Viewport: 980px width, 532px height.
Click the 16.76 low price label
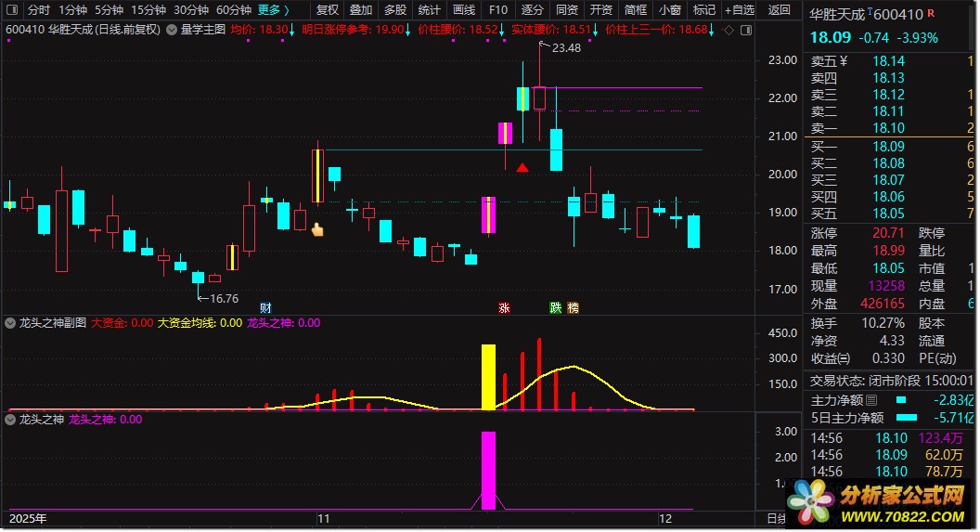pyautogui.click(x=224, y=299)
